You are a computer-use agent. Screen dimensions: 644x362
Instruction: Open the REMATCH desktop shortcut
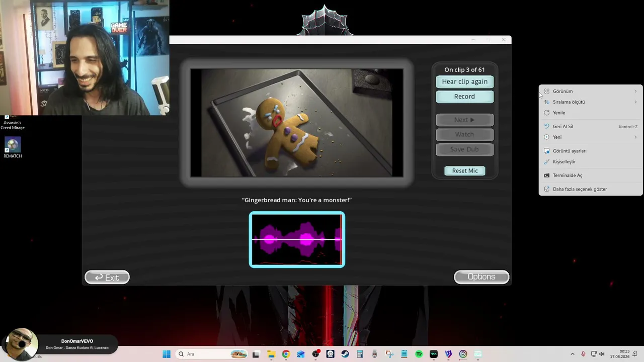13,148
